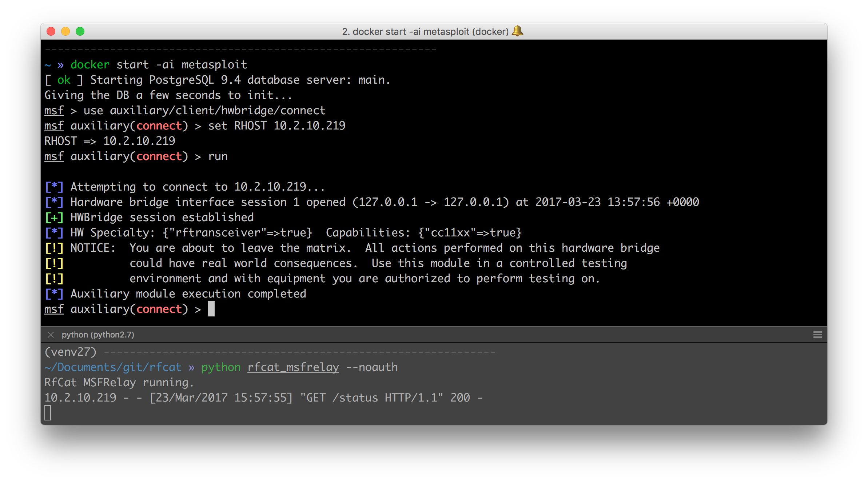Select the python (python2.7) pane title
Viewport: 868px width, 483px height.
tap(98, 335)
